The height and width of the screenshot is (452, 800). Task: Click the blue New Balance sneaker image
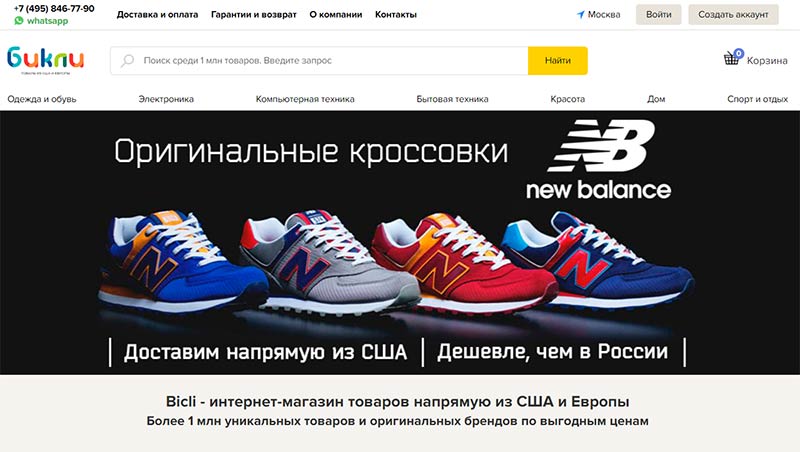point(183,260)
